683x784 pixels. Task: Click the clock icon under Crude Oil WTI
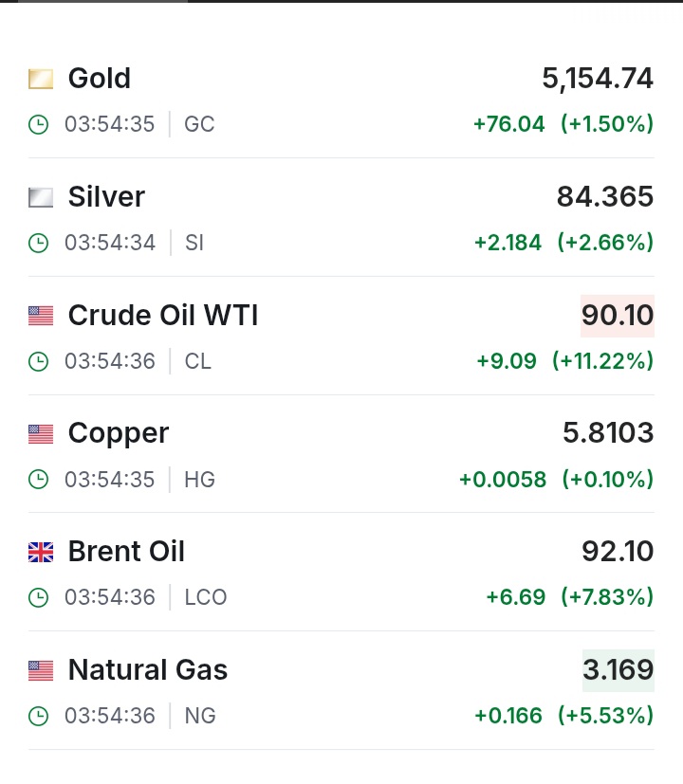click(39, 361)
